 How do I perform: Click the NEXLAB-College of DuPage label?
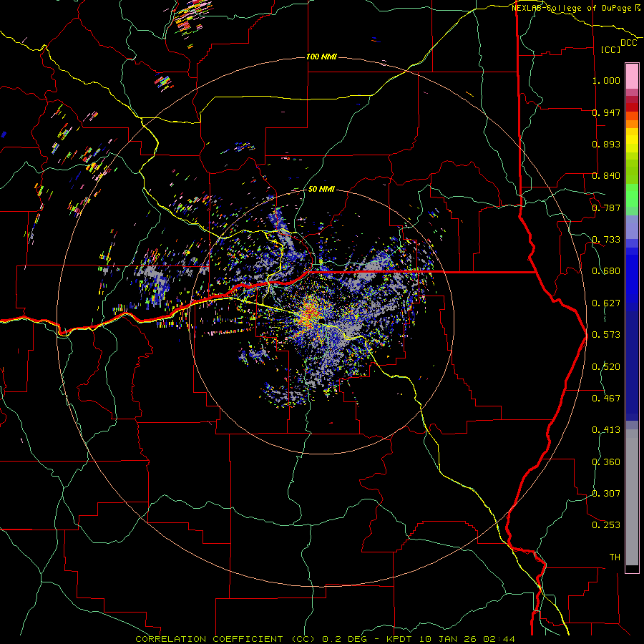click(x=572, y=8)
